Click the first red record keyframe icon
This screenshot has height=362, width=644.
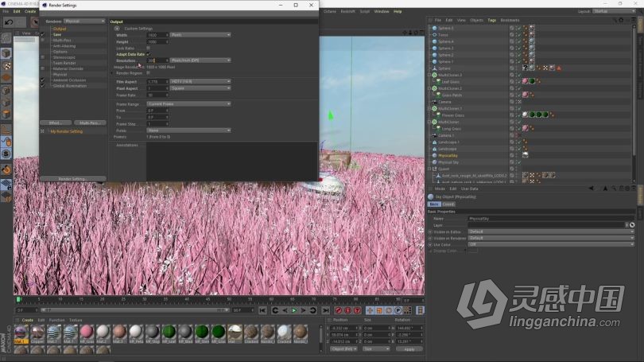click(339, 310)
